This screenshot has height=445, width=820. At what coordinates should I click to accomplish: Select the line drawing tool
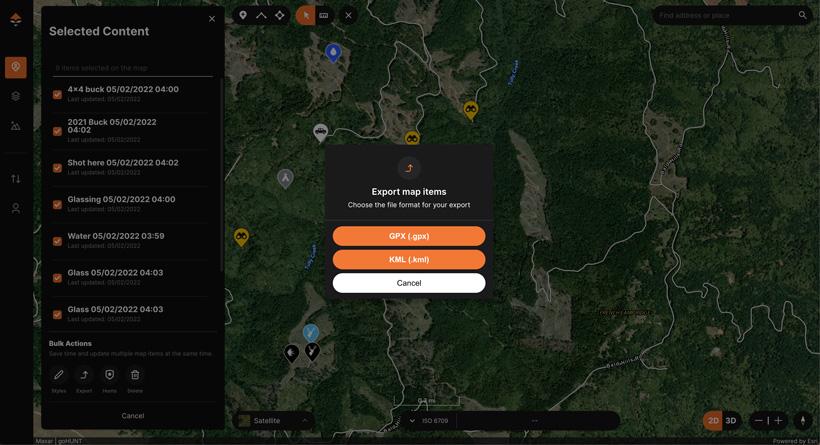coord(261,15)
